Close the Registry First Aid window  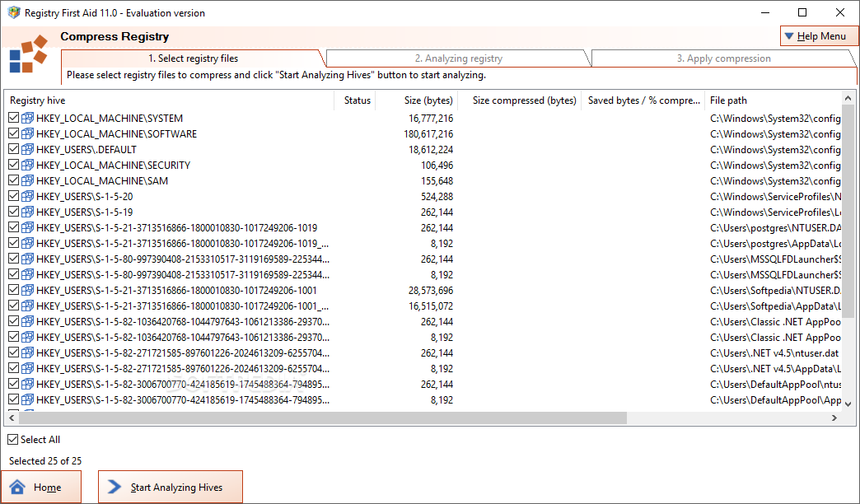(839, 12)
